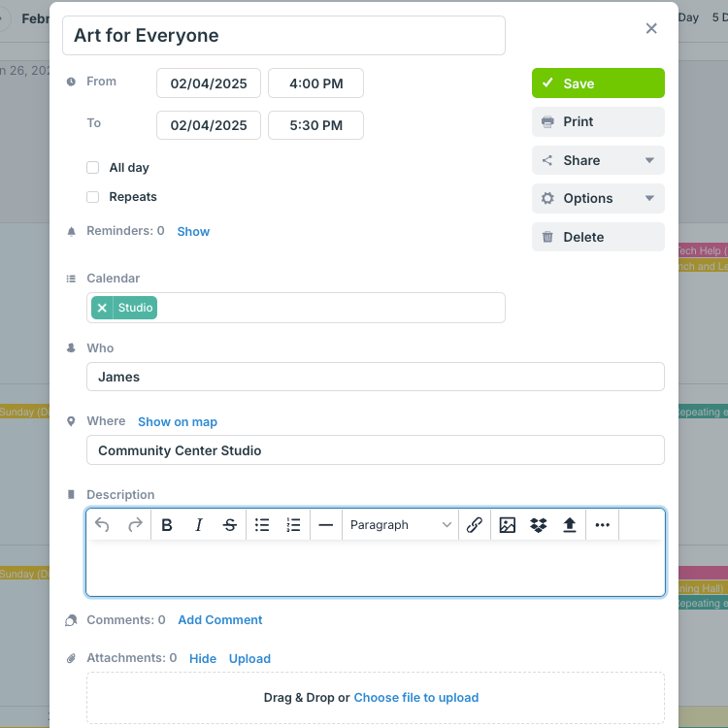Click the Upload attachment link
The height and width of the screenshot is (728, 728).
pos(249,658)
